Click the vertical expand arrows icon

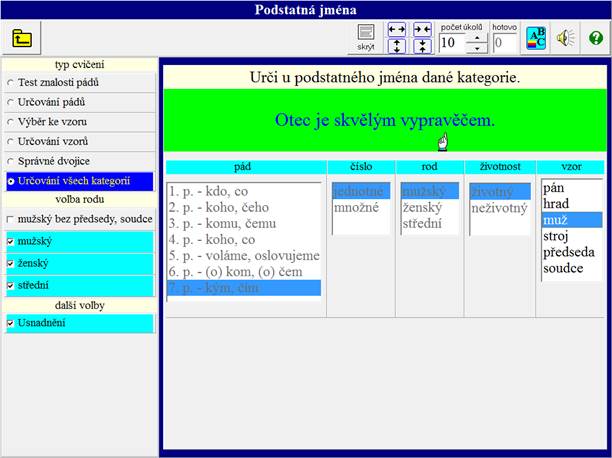[396, 46]
